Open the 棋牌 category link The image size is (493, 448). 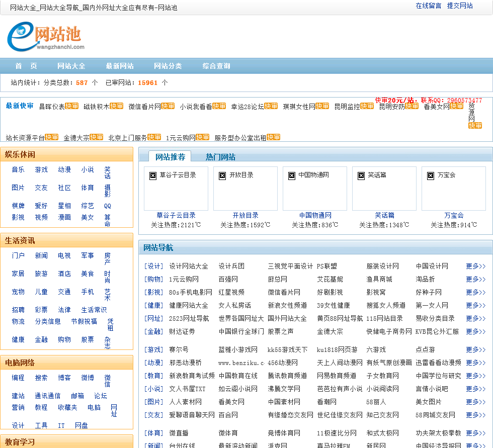pyautogui.click(x=18, y=206)
